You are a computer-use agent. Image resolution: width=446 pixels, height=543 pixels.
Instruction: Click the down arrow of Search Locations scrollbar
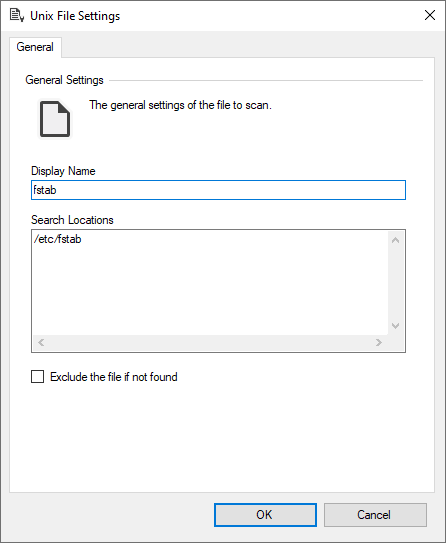tap(395, 326)
